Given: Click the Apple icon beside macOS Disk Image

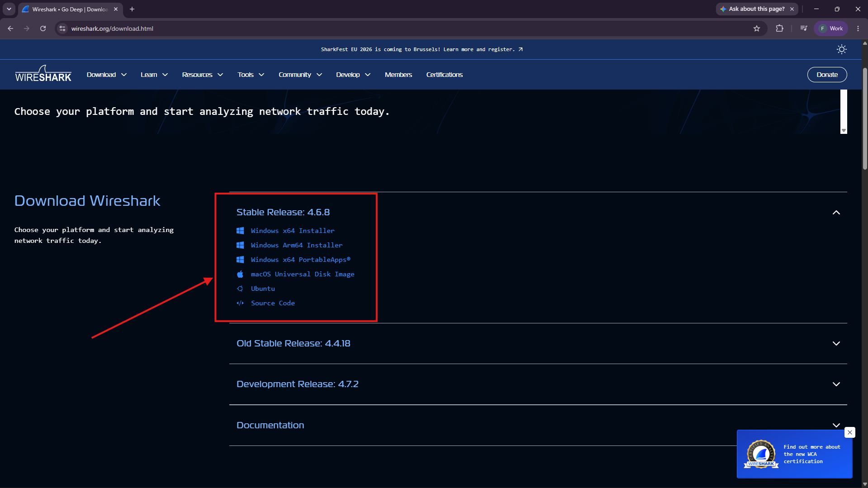Looking at the screenshot, I should [x=240, y=274].
